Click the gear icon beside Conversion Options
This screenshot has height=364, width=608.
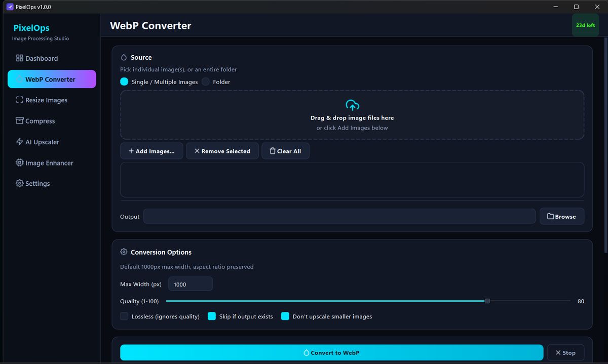click(124, 252)
